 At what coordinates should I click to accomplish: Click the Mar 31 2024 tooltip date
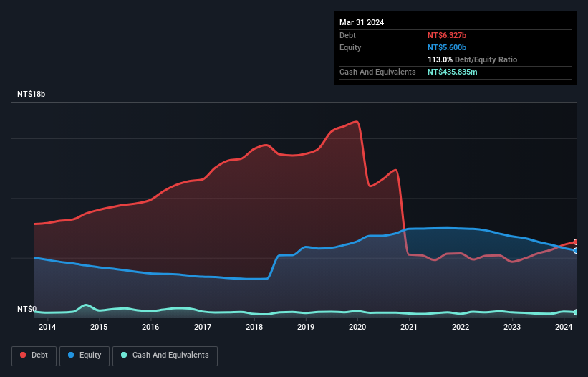(x=362, y=22)
